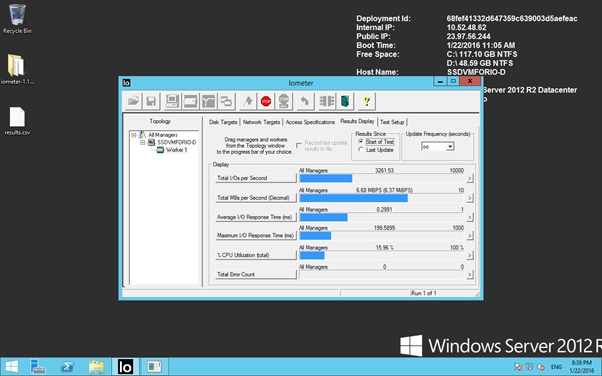Image resolution: width=602 pixels, height=376 pixels.
Task: Click the taskbar clock showing 8:39 PM
Action: click(x=582, y=367)
